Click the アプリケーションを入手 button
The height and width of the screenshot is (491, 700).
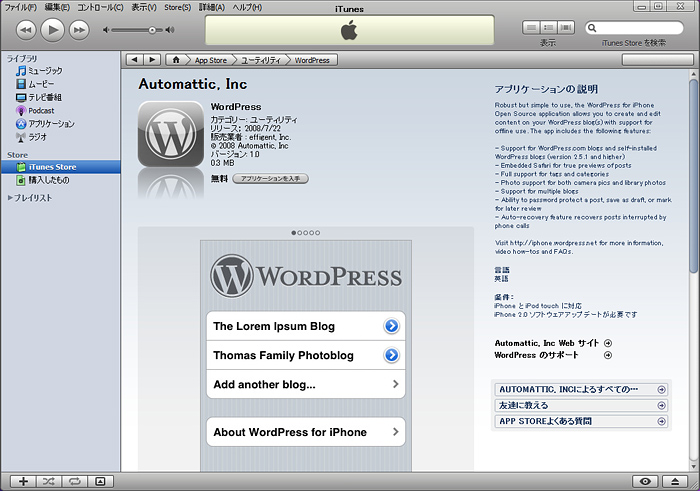tap(271, 179)
